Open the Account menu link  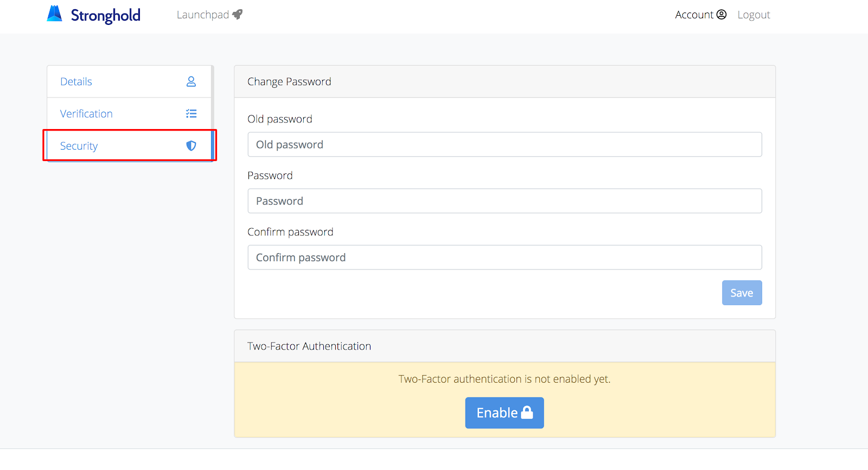point(694,15)
